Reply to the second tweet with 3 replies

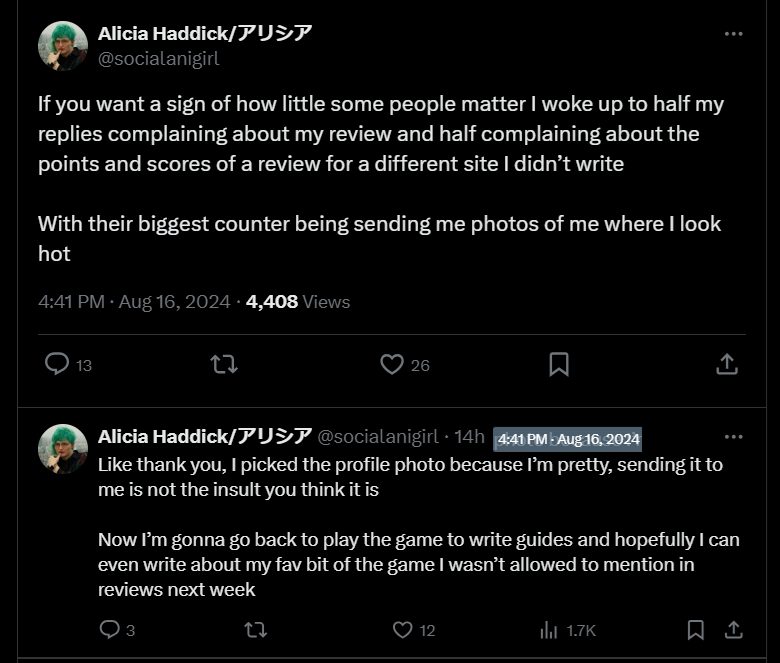(117, 630)
